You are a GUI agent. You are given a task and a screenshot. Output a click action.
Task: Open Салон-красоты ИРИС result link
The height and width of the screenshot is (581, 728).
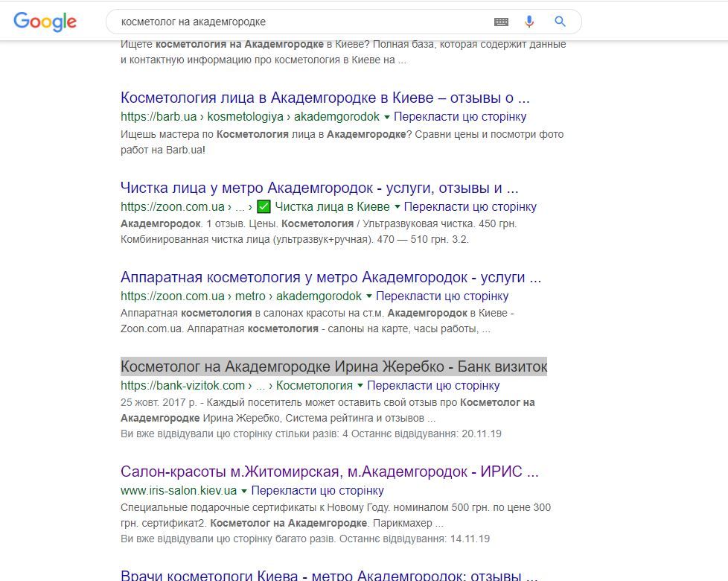click(x=329, y=472)
